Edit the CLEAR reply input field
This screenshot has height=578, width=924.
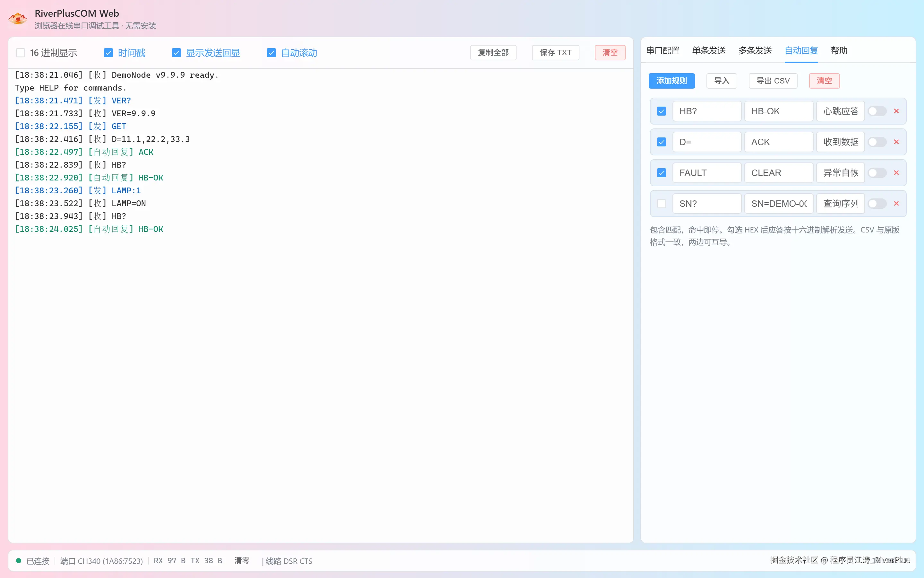(779, 173)
